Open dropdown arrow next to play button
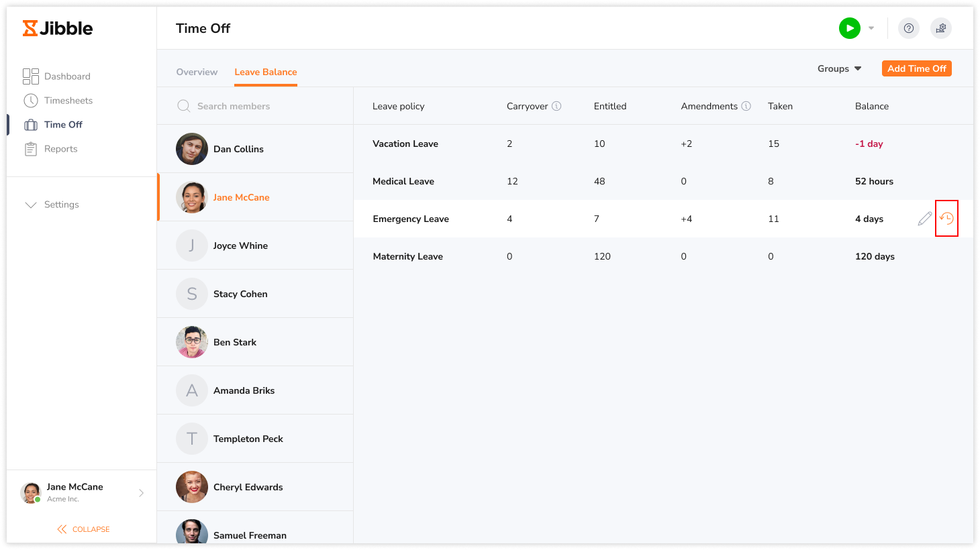 (871, 28)
